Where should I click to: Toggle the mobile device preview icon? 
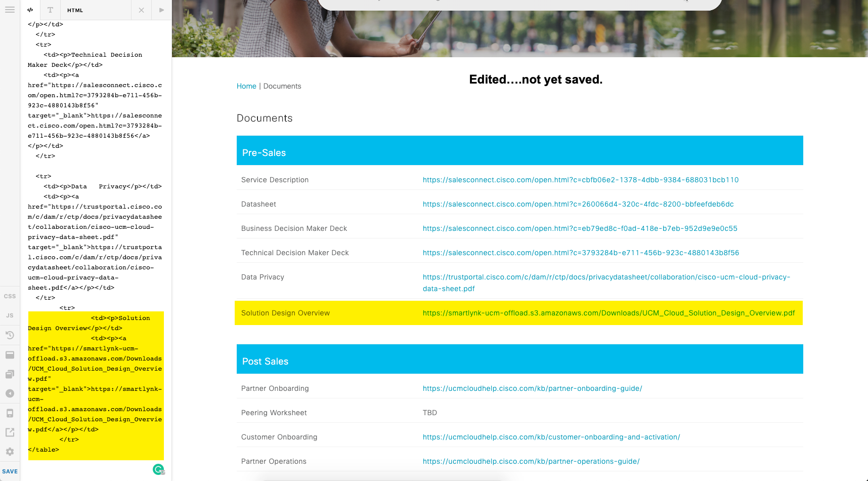[10, 413]
